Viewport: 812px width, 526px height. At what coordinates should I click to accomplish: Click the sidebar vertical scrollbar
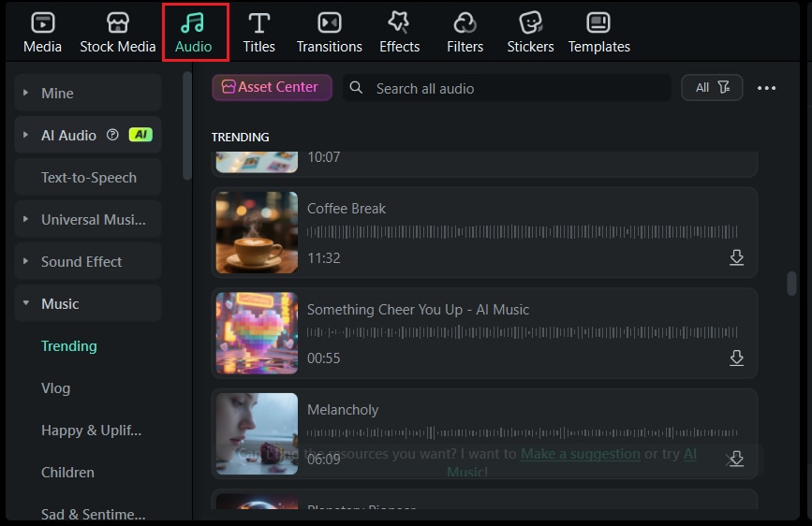pyautogui.click(x=187, y=125)
